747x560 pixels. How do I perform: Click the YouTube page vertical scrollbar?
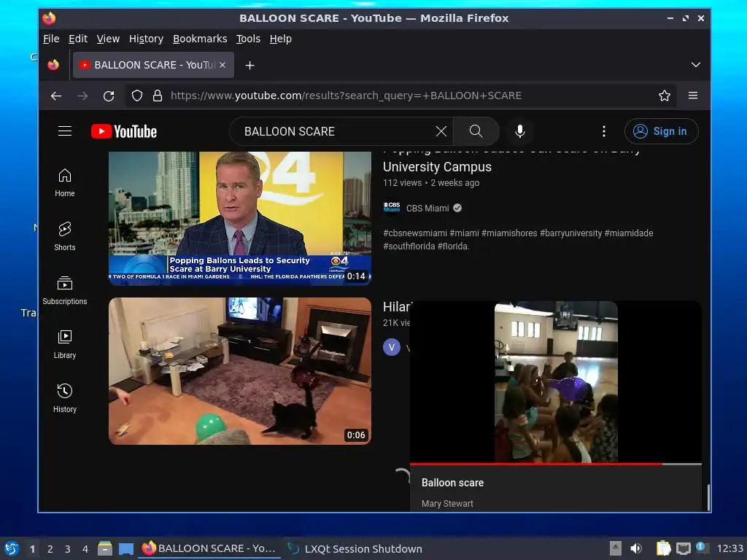coord(708,497)
